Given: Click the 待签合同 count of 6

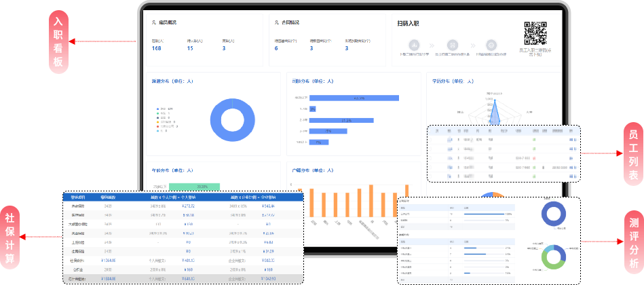Looking at the screenshot, I should [x=276, y=48].
